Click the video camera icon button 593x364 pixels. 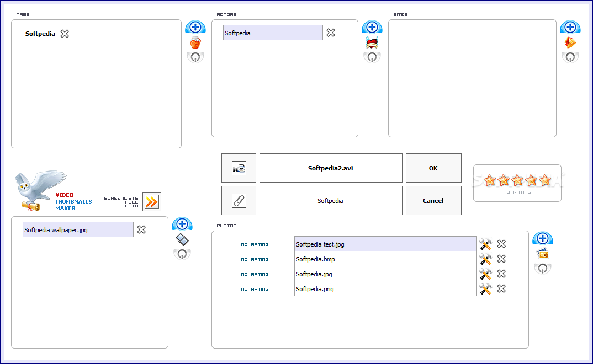[239, 168]
